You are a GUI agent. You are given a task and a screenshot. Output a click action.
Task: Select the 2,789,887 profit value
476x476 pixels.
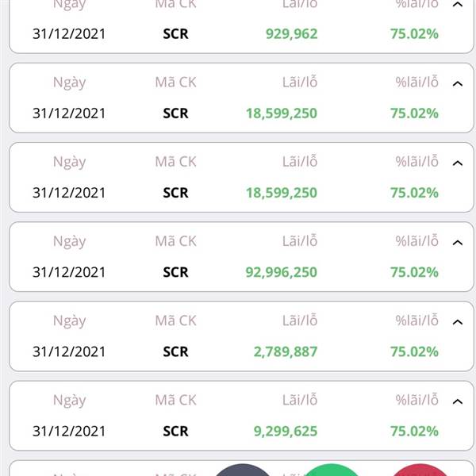pos(286,351)
